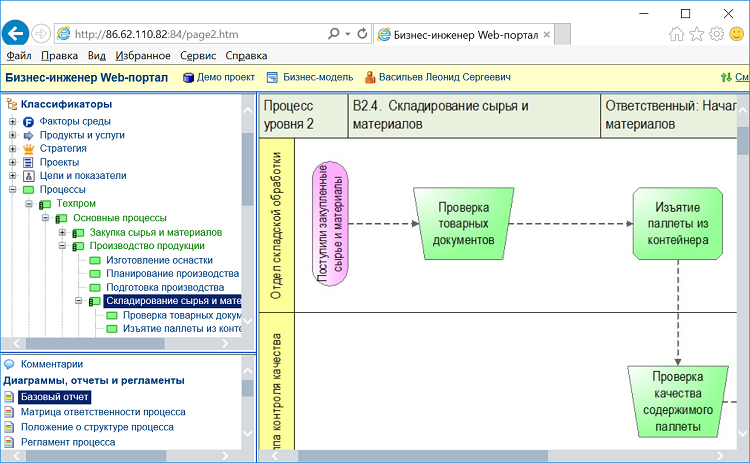Click the speech bubble icon by Комментарии

click(x=10, y=365)
